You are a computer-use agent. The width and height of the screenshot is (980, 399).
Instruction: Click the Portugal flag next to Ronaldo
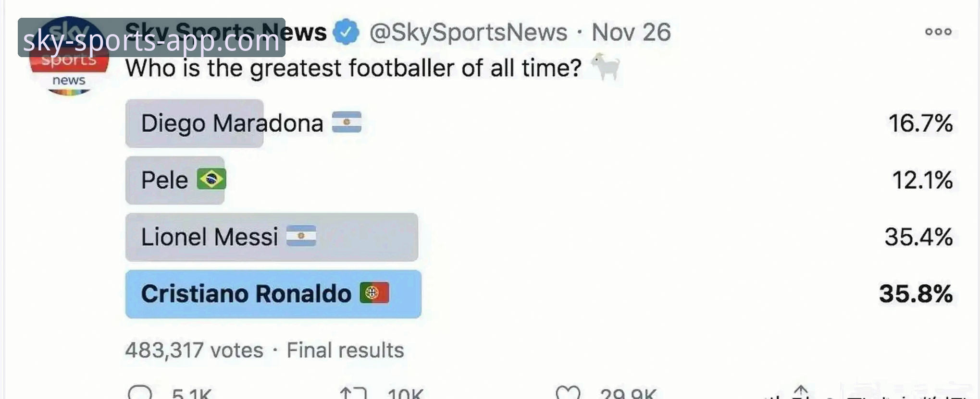[374, 293]
